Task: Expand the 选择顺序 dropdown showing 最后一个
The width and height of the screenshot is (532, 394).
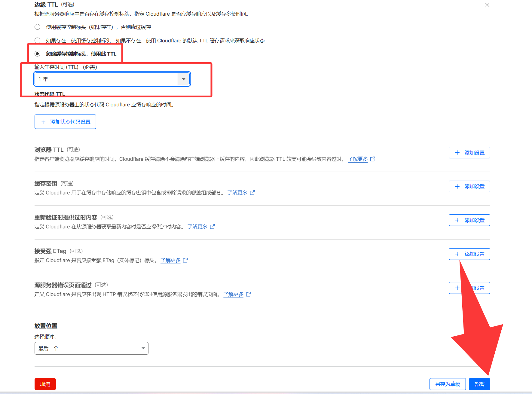Action: tap(91, 348)
